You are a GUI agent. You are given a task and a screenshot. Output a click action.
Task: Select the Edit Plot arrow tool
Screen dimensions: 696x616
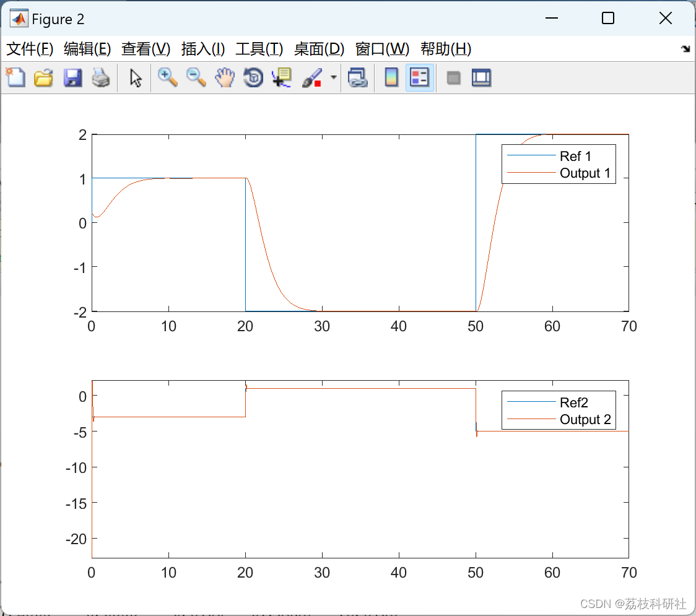pos(136,77)
